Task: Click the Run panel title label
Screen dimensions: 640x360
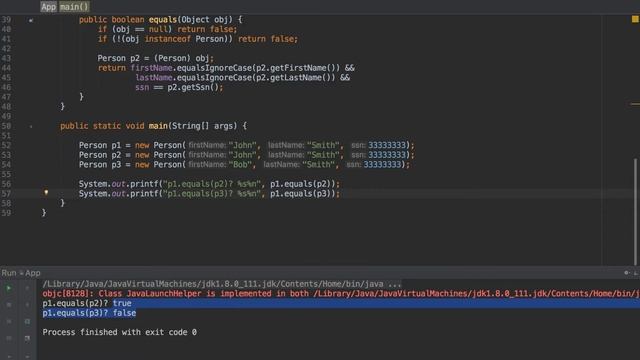Action: click(9, 273)
